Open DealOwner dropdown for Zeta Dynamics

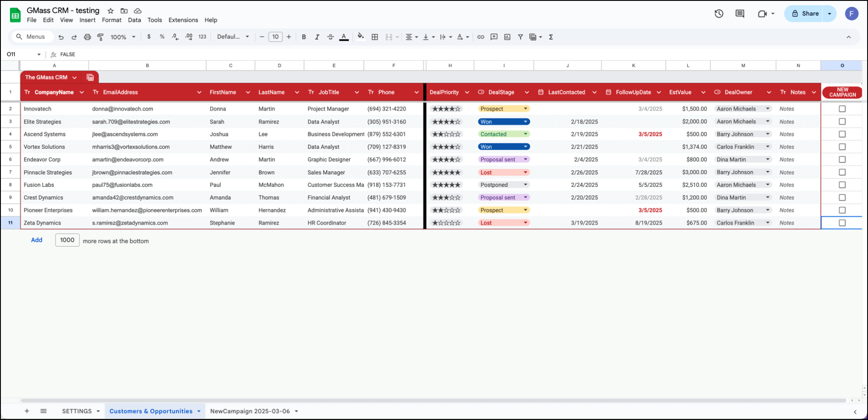pyautogui.click(x=768, y=223)
